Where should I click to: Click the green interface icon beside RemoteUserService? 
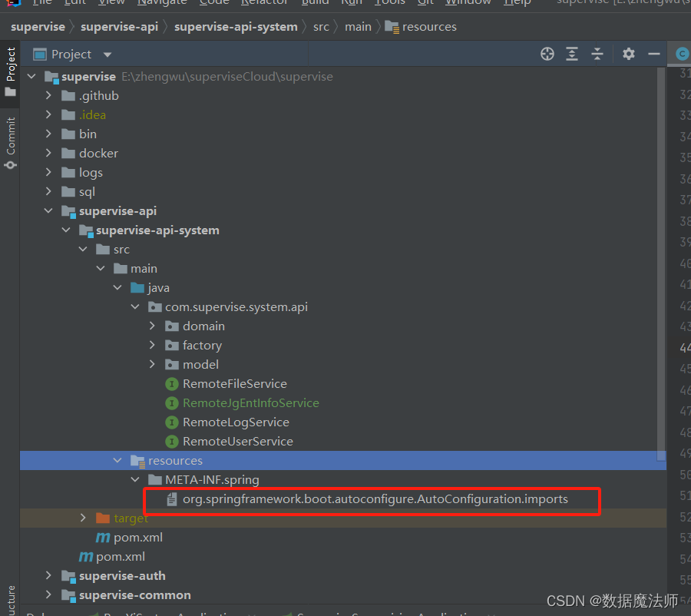point(172,441)
